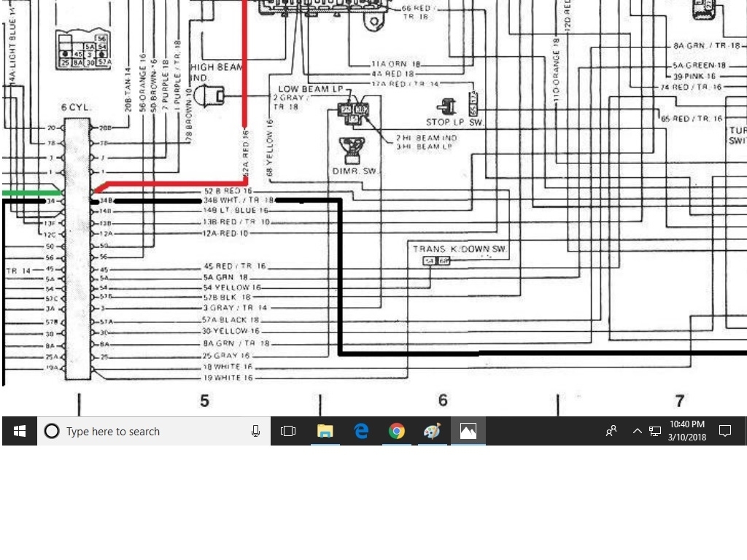
Task: Click the Type here to search box
Action: (x=154, y=432)
